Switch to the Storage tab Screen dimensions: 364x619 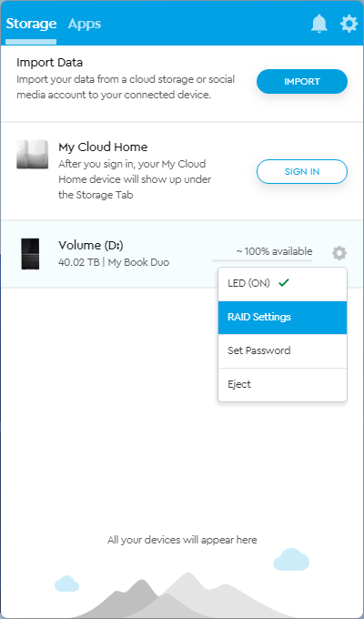[31, 24]
